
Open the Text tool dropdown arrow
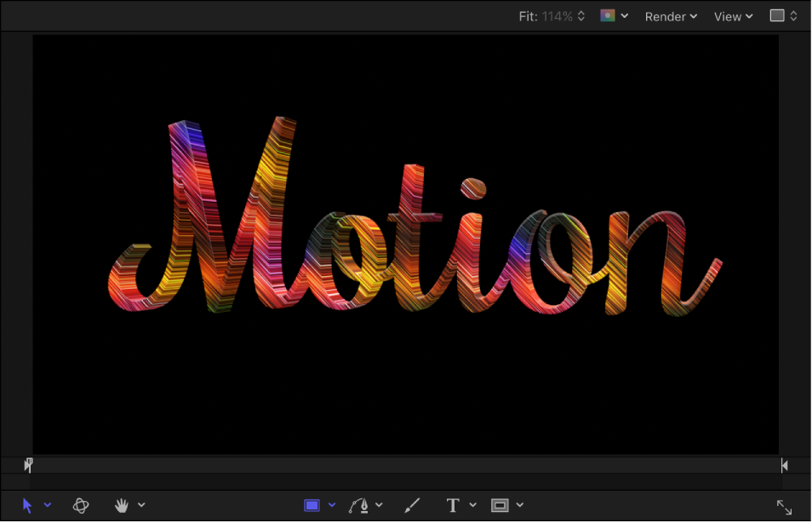pos(472,504)
